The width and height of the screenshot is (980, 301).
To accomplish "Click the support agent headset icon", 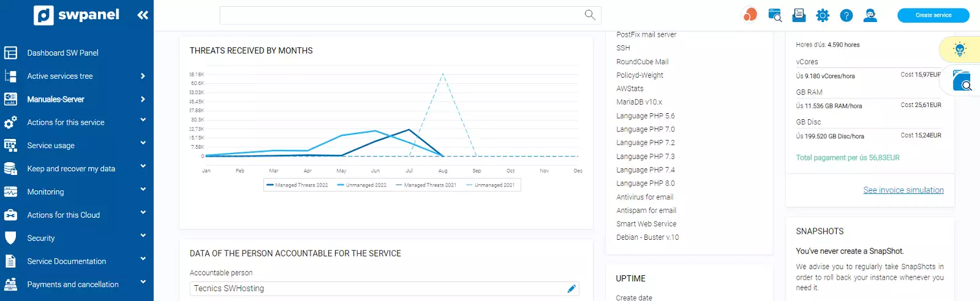I will pos(870,15).
